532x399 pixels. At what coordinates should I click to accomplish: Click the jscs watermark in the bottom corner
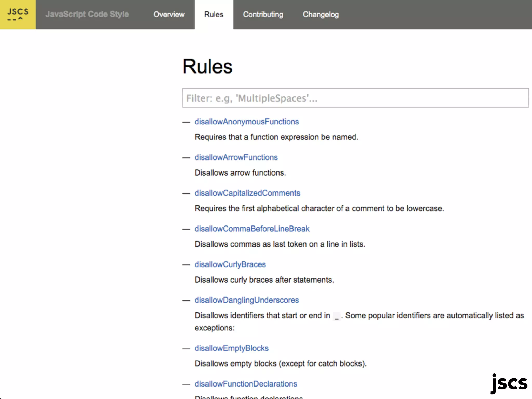tap(509, 383)
